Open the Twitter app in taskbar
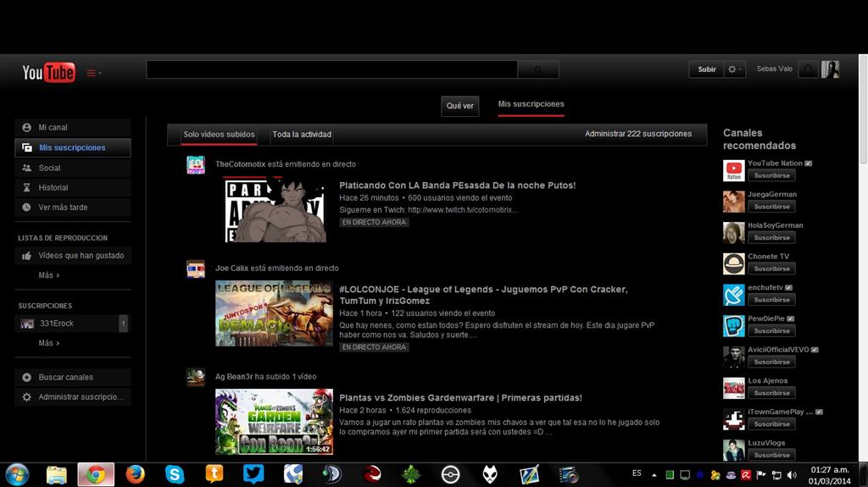Screen dimensions: 868x487 pyautogui.click(x=253, y=475)
